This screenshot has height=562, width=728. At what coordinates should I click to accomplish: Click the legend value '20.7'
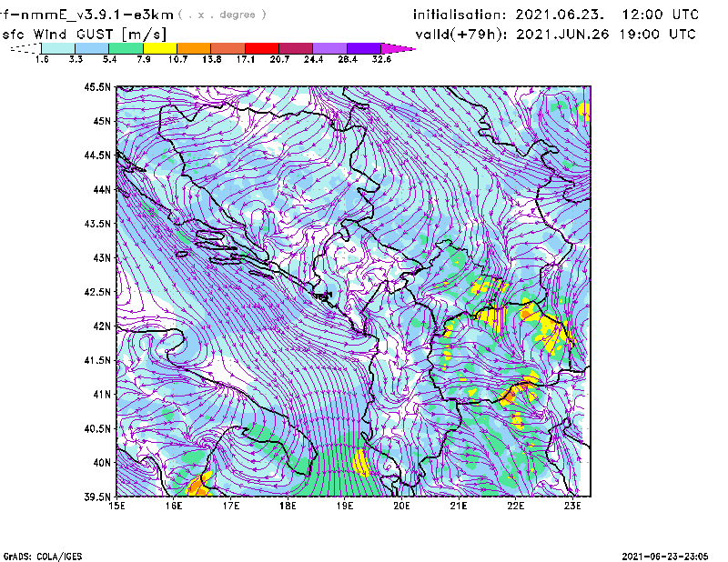(x=279, y=59)
